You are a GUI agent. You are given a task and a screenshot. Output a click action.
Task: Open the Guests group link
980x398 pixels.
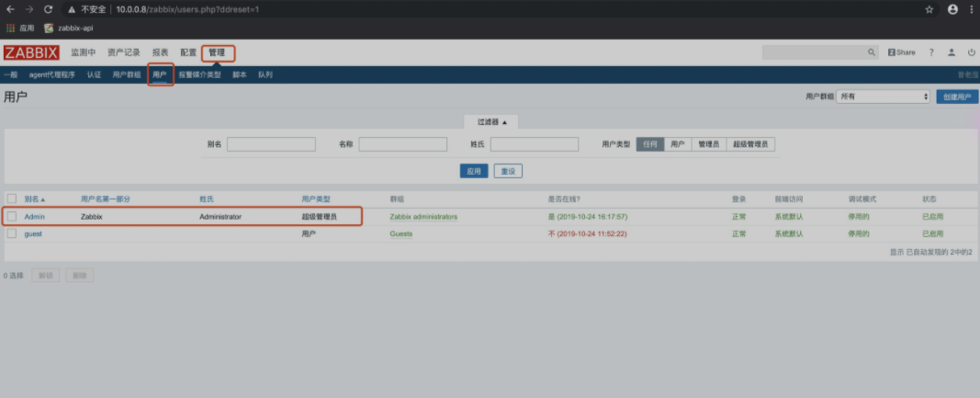coord(401,233)
